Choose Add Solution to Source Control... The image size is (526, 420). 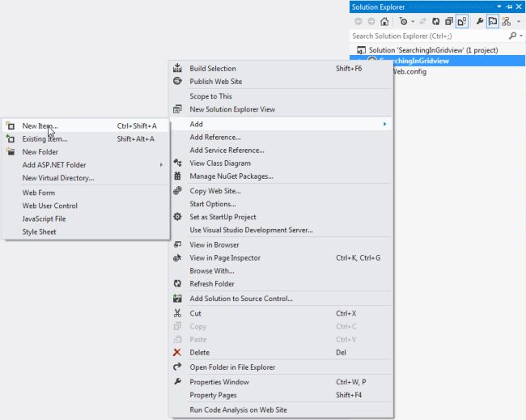tap(281, 299)
